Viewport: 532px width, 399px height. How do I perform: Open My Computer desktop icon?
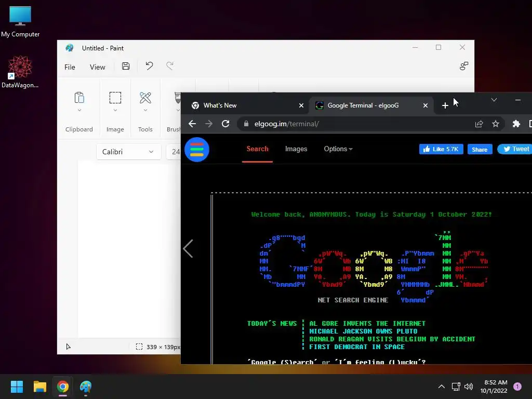click(20, 21)
